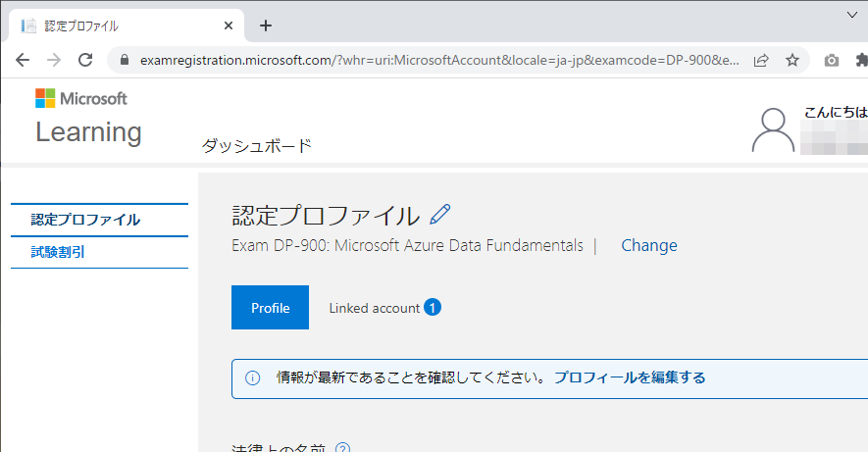The image size is (868, 452).
Task: Click the padlock site info icon
Action: 125,60
